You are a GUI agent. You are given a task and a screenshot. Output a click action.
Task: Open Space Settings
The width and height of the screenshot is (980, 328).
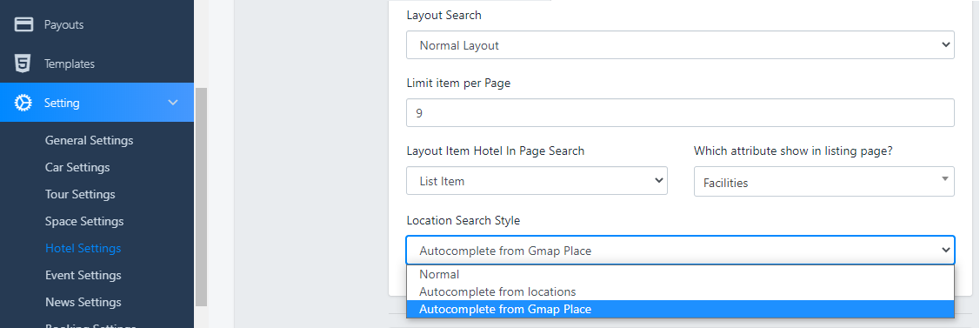click(84, 221)
